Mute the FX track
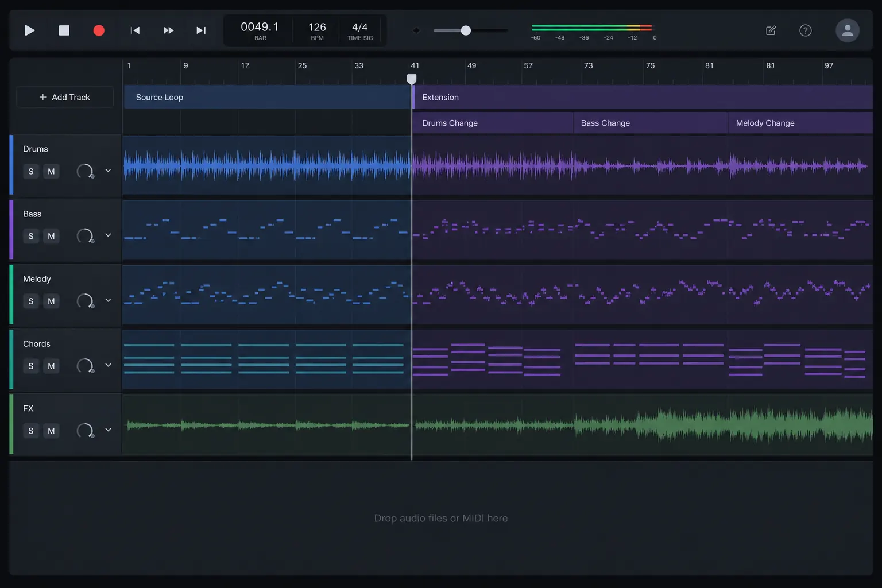 (x=51, y=431)
